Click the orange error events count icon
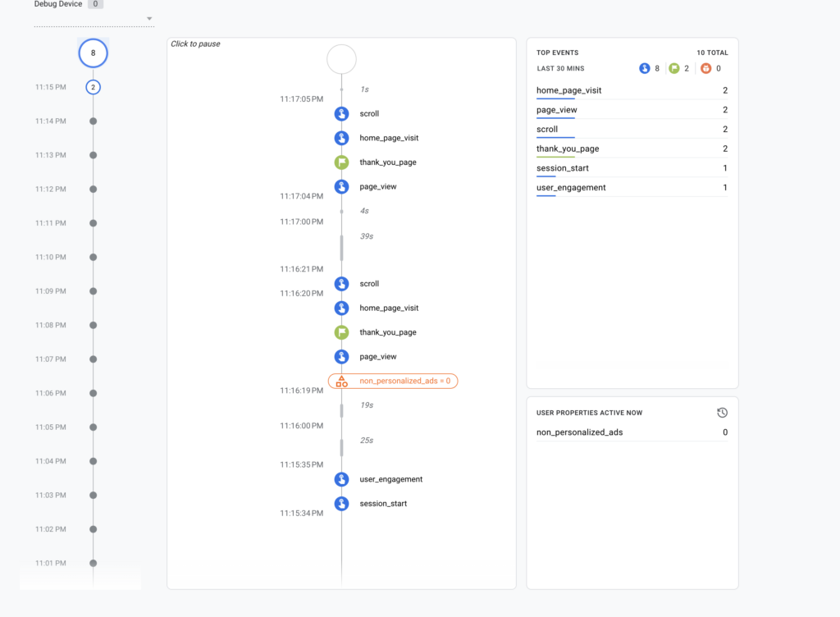 click(x=705, y=69)
